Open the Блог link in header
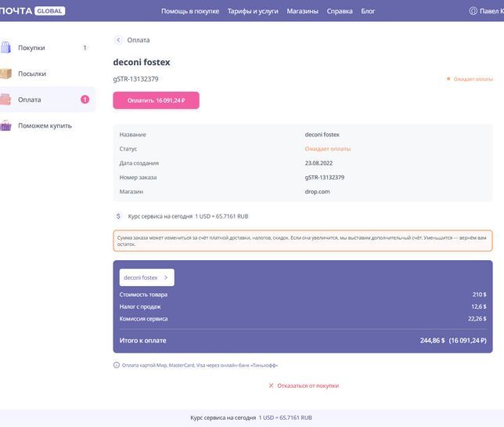Screen dimensions: 504x427 coord(368,11)
